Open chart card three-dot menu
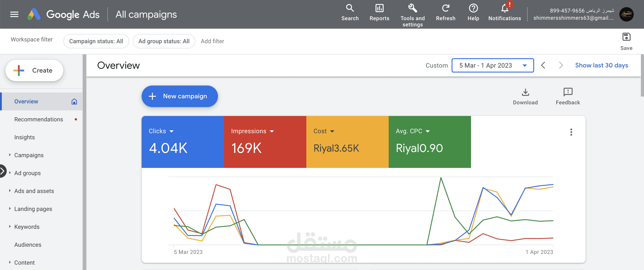Viewport: 644px width, 270px height. [x=571, y=132]
